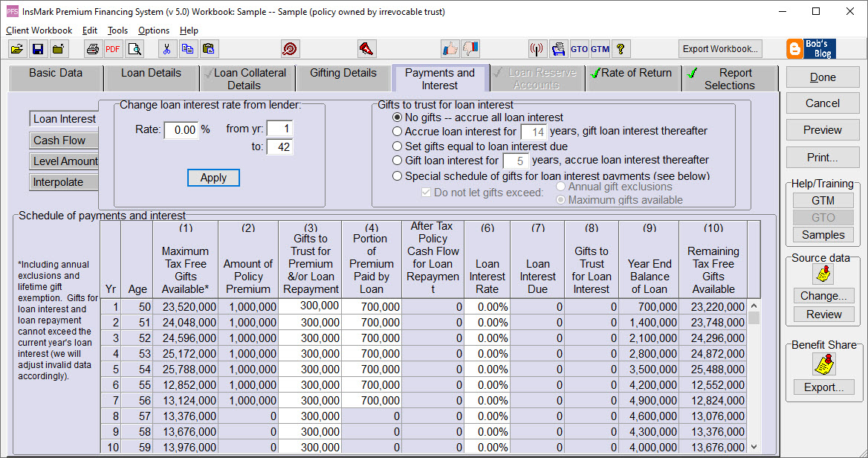This screenshot has height=458, width=868.
Task: Click Export Workbook button
Action: point(719,48)
